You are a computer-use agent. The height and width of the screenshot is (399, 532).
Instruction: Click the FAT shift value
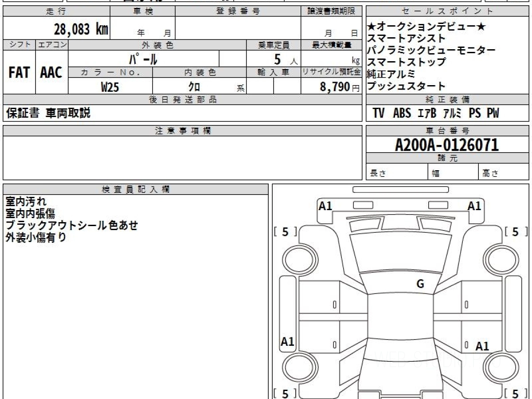(19, 73)
